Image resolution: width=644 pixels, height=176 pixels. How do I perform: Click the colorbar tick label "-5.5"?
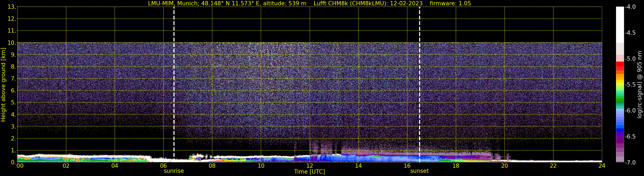(630, 85)
